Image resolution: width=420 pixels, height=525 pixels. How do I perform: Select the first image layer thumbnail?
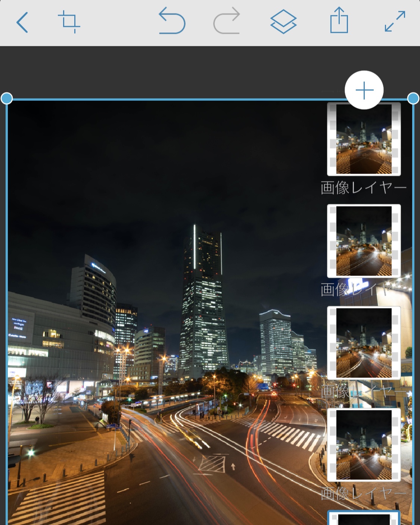coord(364,139)
